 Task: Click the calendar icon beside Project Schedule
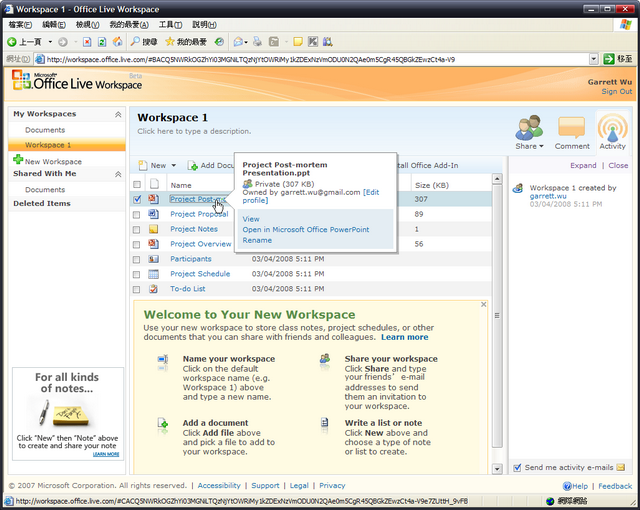coord(153,274)
